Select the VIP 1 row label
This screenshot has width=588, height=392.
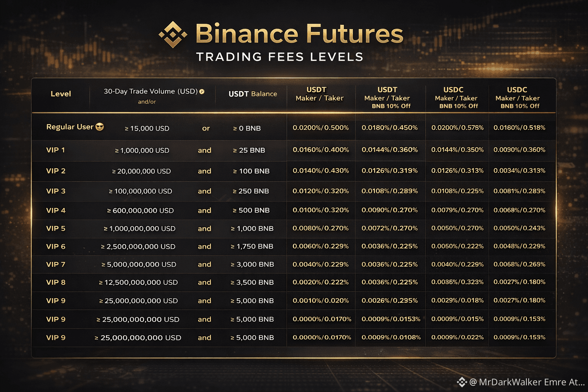56,150
